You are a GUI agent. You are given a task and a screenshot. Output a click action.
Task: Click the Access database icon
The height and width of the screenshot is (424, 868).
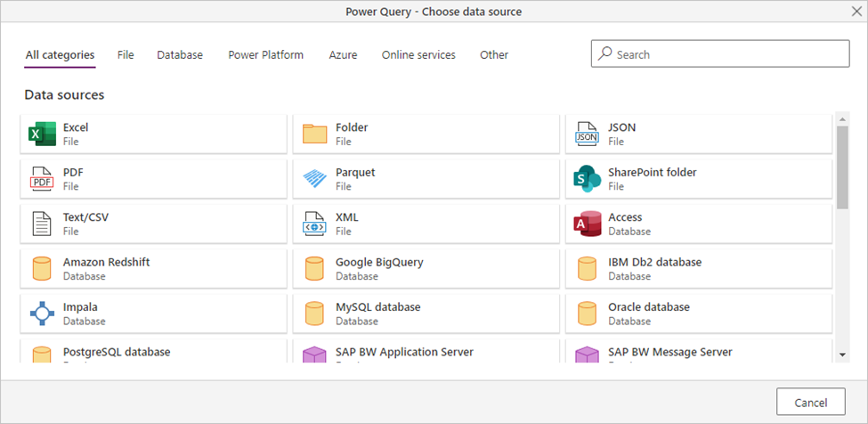(x=588, y=224)
